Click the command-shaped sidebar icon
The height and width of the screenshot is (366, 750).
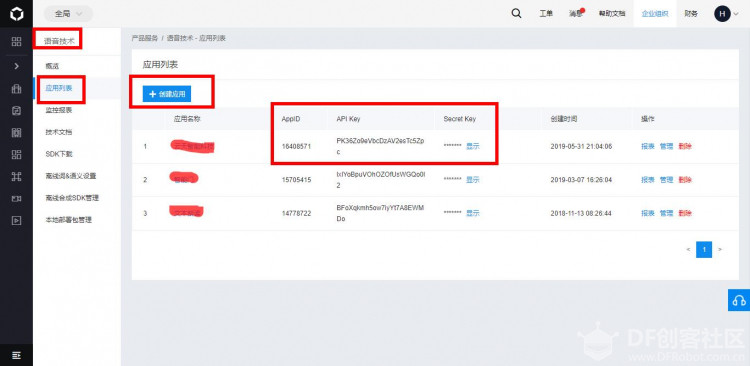pyautogui.click(x=16, y=177)
